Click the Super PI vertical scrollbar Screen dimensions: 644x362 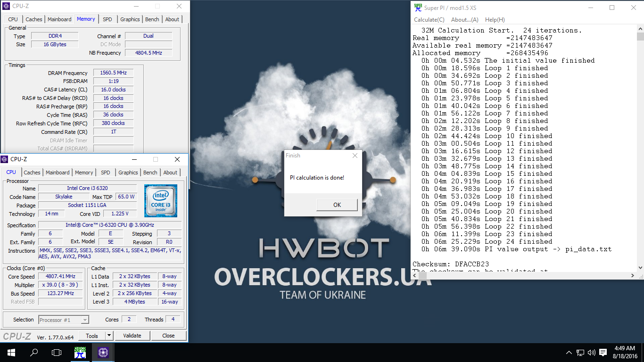click(640, 149)
